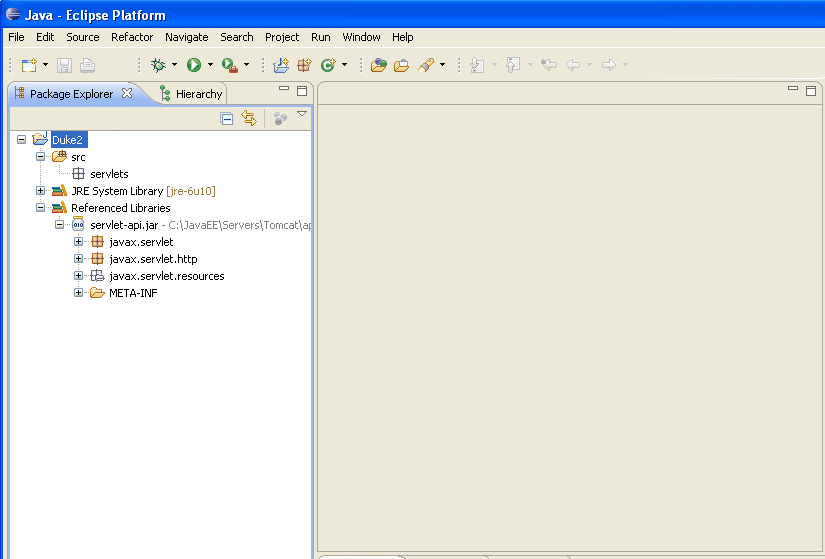This screenshot has height=559, width=825.
Task: Click the working set filter icon
Action: [280, 118]
